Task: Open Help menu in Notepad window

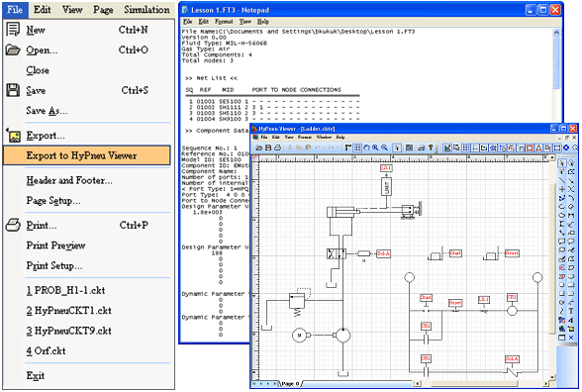Action: click(x=263, y=22)
